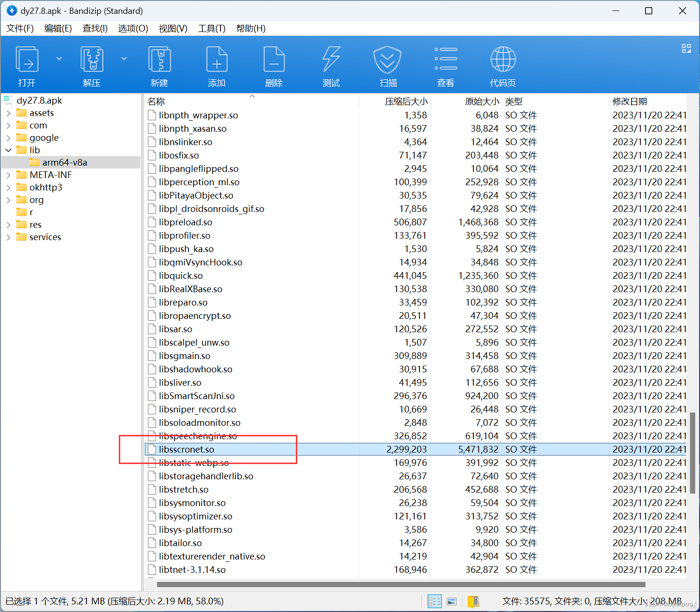Select libstatic-webp.so file entry
Image resolution: width=700 pixels, height=612 pixels.
(194, 463)
